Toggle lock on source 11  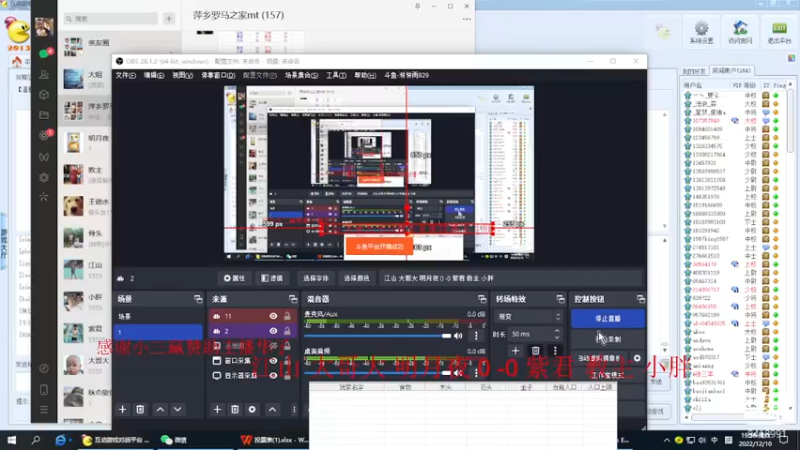[x=287, y=316]
